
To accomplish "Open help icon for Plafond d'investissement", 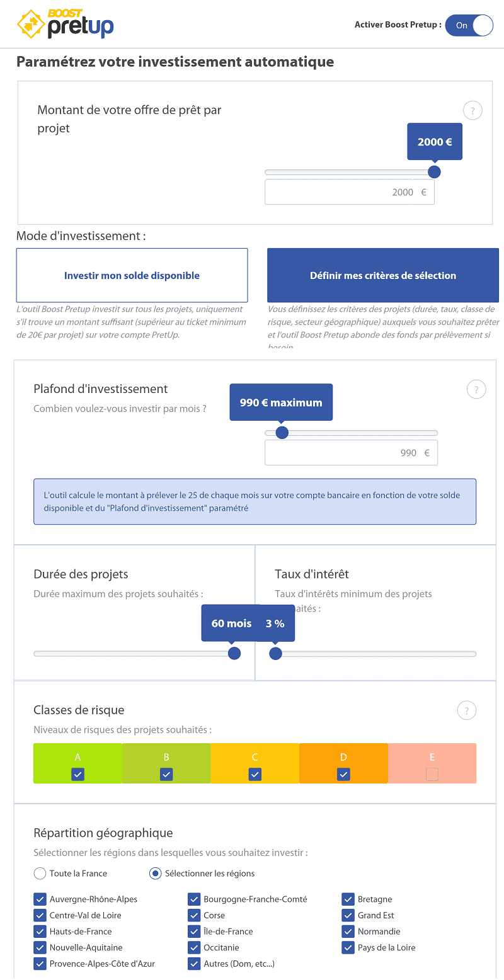I will (476, 389).
